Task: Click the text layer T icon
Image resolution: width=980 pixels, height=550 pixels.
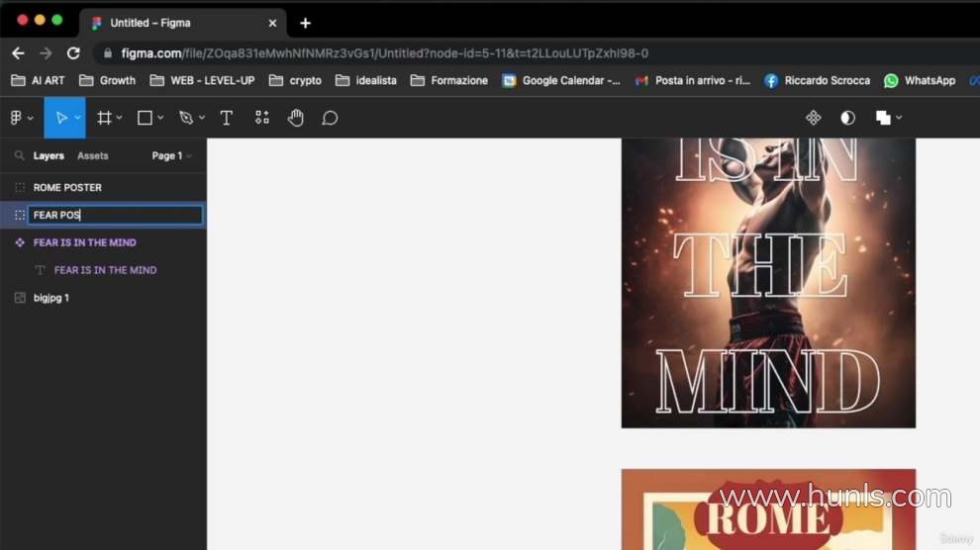Action: tap(40, 270)
